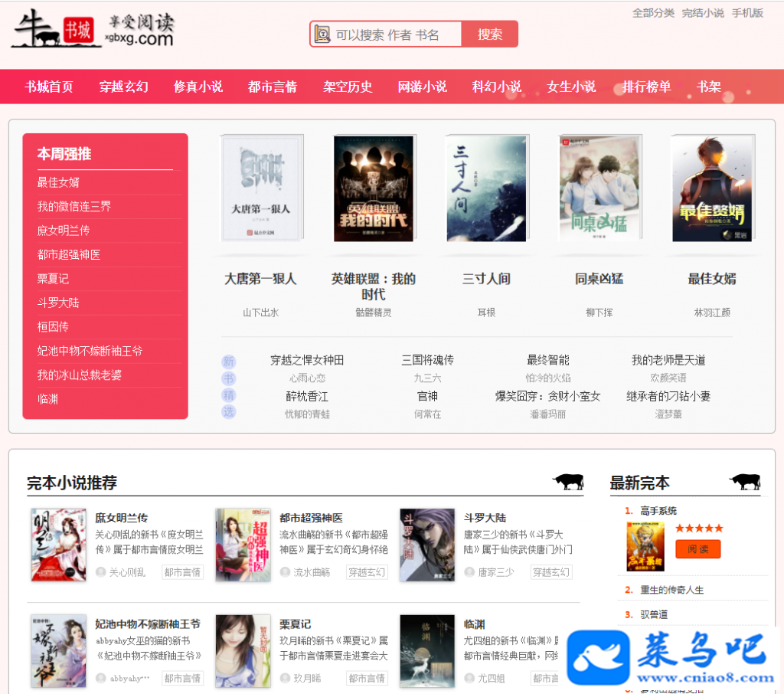Open the 三寸人间 book cover
This screenshot has height=694, width=784.
coord(487,188)
